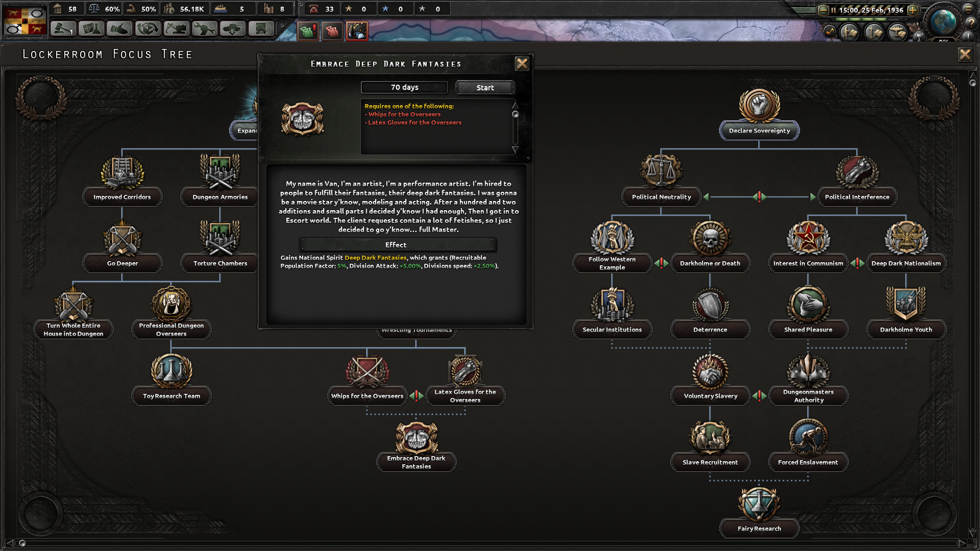Click the focus requirements scrollbar thumb
The image size is (980, 551).
tap(515, 114)
